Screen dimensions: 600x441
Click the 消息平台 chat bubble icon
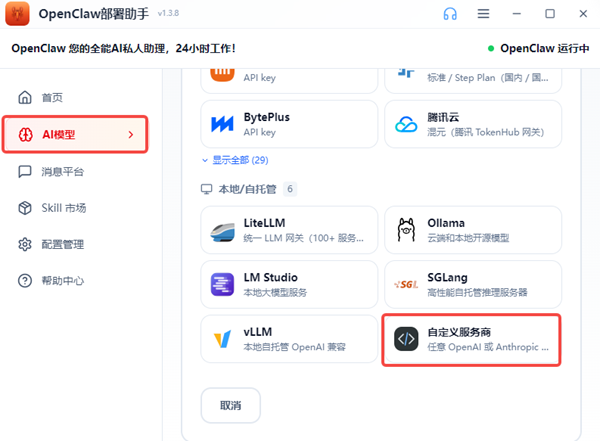(25, 172)
